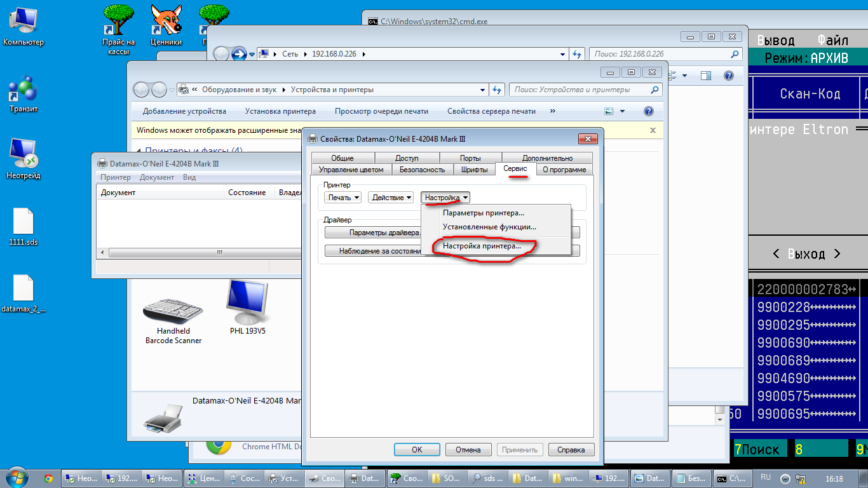Switch to the Уст... printer taskbar window
868x488 pixels.
coord(283,478)
